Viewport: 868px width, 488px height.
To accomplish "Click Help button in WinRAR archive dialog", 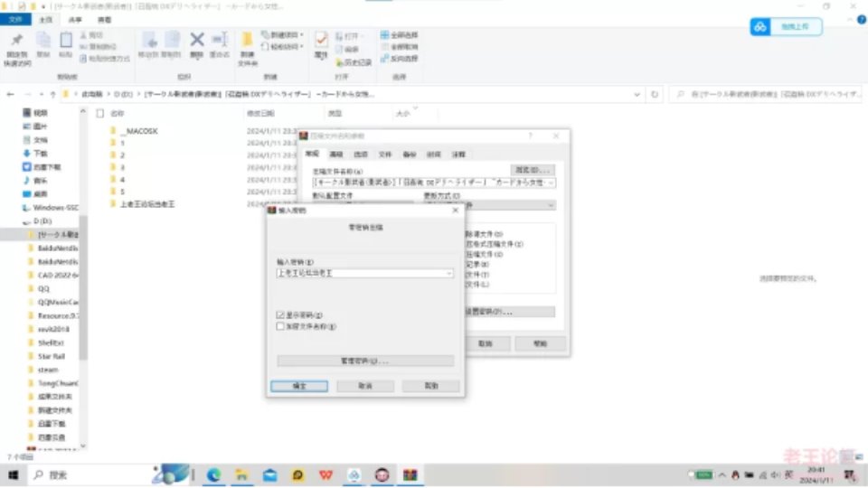I will coord(541,343).
